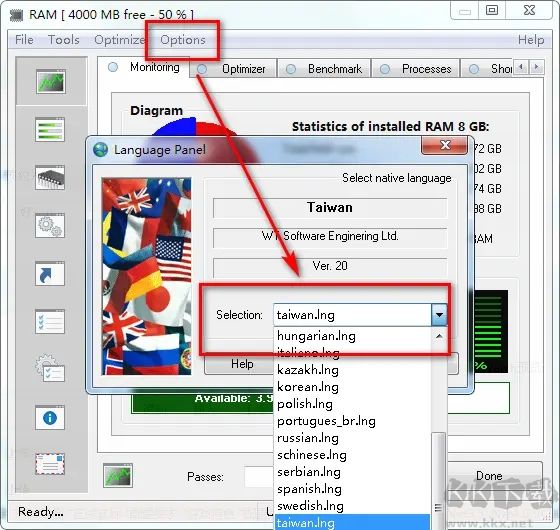This screenshot has height=530, width=560.
Task: Open the checklist sidebar icon
Action: 50,321
